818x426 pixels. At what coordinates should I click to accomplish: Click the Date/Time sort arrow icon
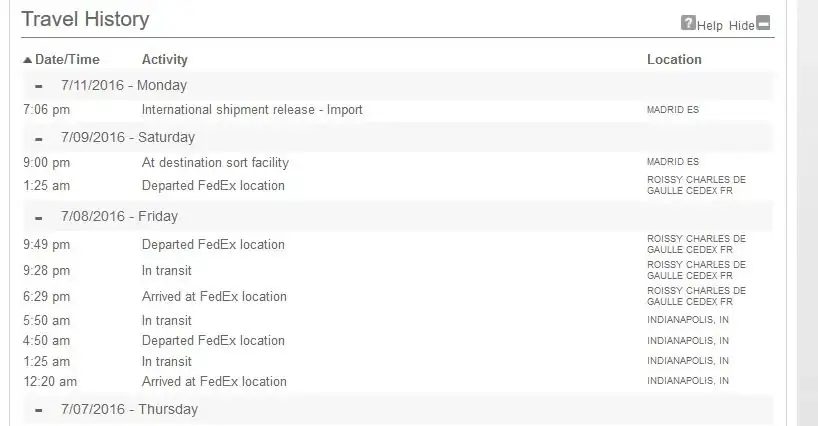[28, 60]
